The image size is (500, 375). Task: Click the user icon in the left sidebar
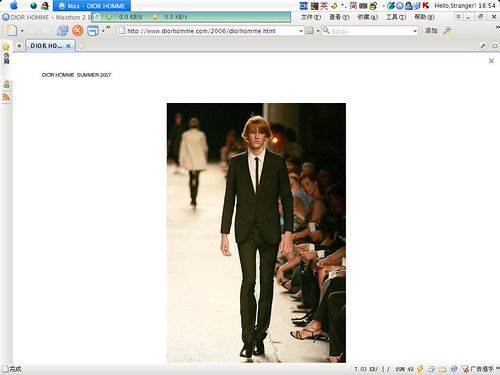(6, 84)
